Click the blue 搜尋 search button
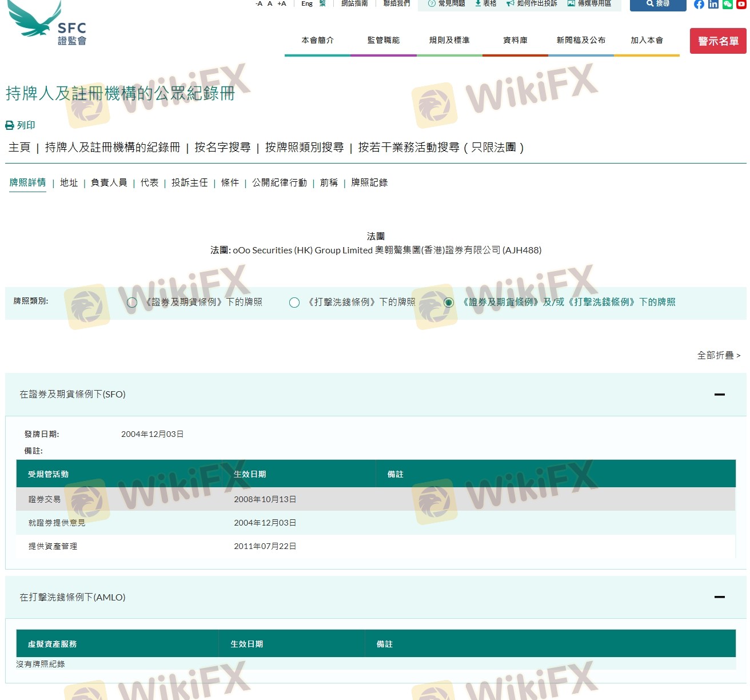The width and height of the screenshot is (750, 700). (x=657, y=4)
